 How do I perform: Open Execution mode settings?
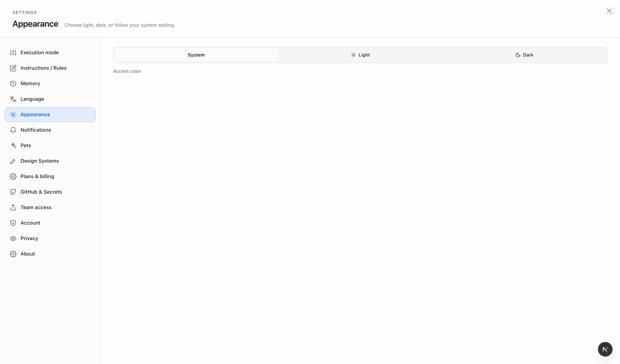50,53
